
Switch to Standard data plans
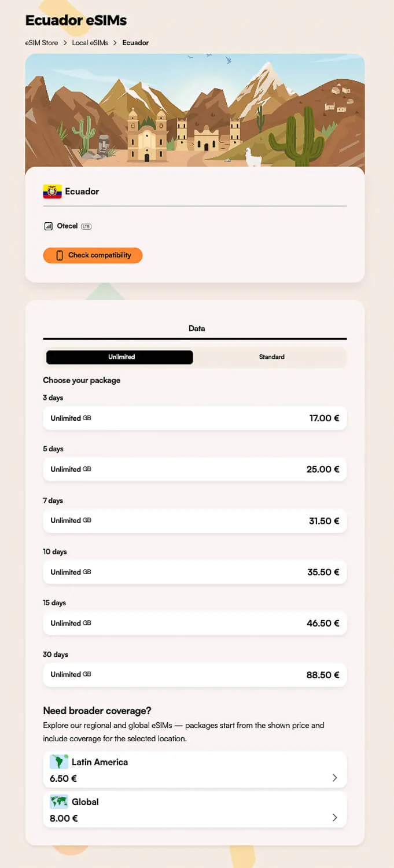click(271, 357)
